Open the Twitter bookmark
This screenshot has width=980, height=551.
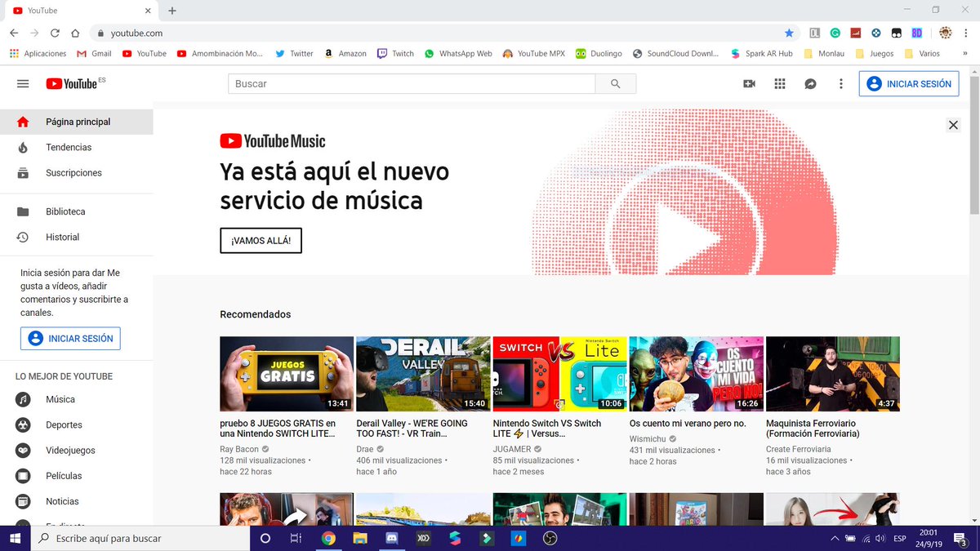tap(294, 53)
